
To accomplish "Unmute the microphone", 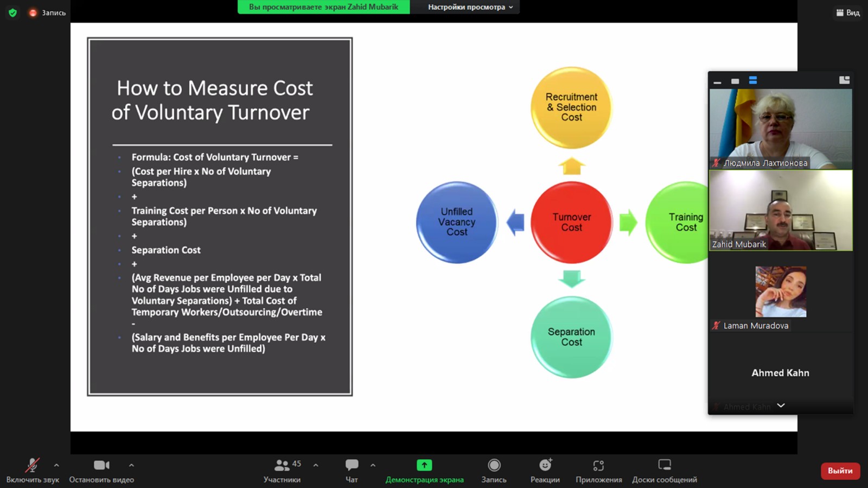I will click(x=32, y=470).
